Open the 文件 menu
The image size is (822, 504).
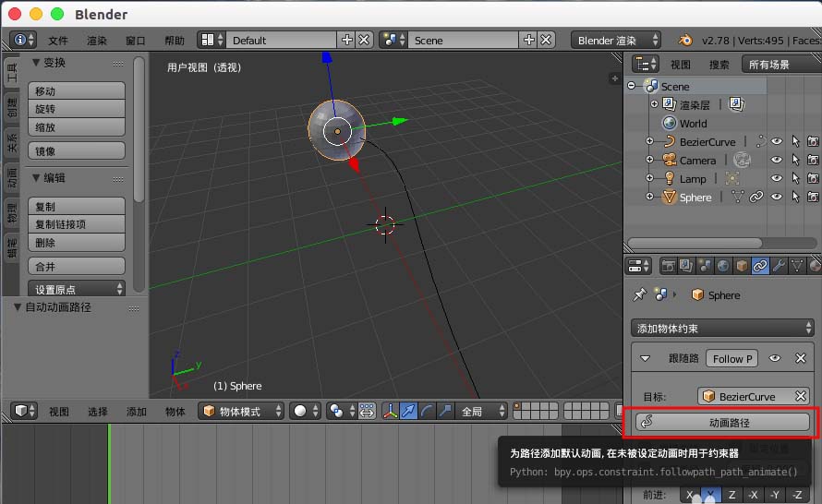58,41
